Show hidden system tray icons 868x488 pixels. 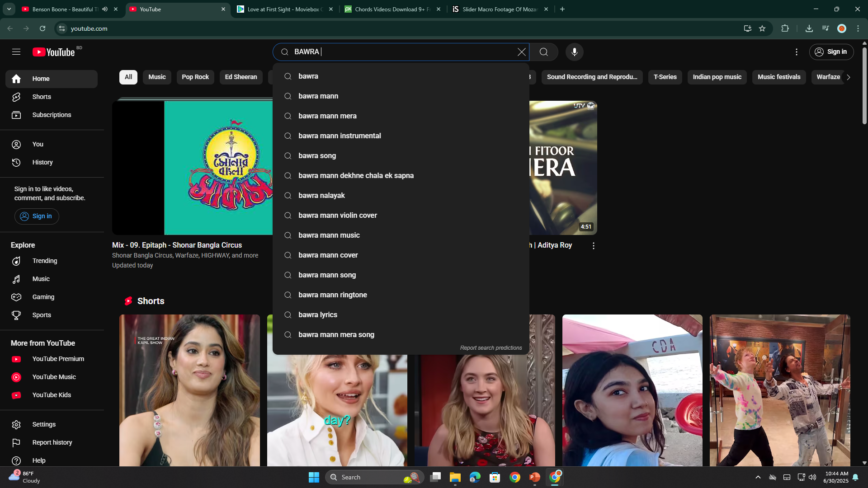tap(758, 477)
